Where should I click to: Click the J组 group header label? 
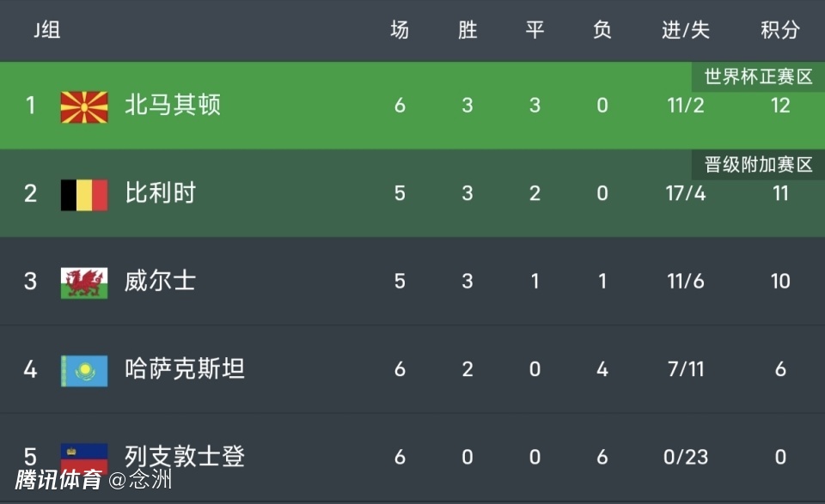coord(47,31)
